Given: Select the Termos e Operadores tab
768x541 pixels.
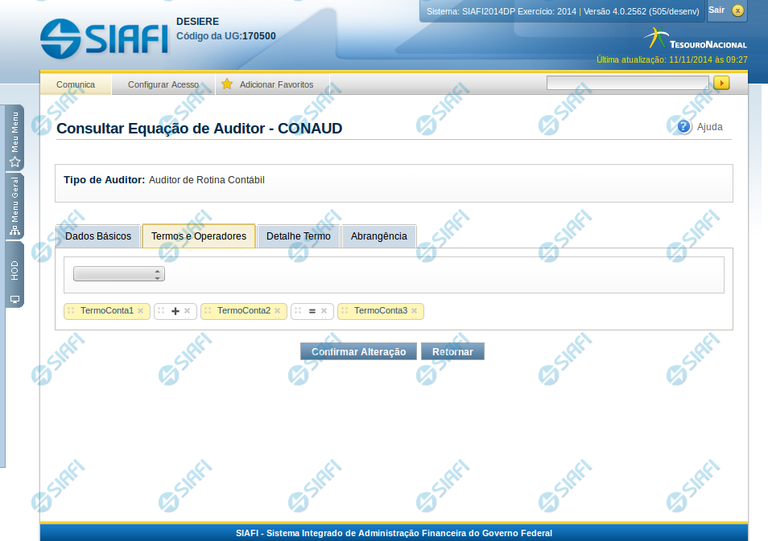Looking at the screenshot, I should (x=198, y=236).
